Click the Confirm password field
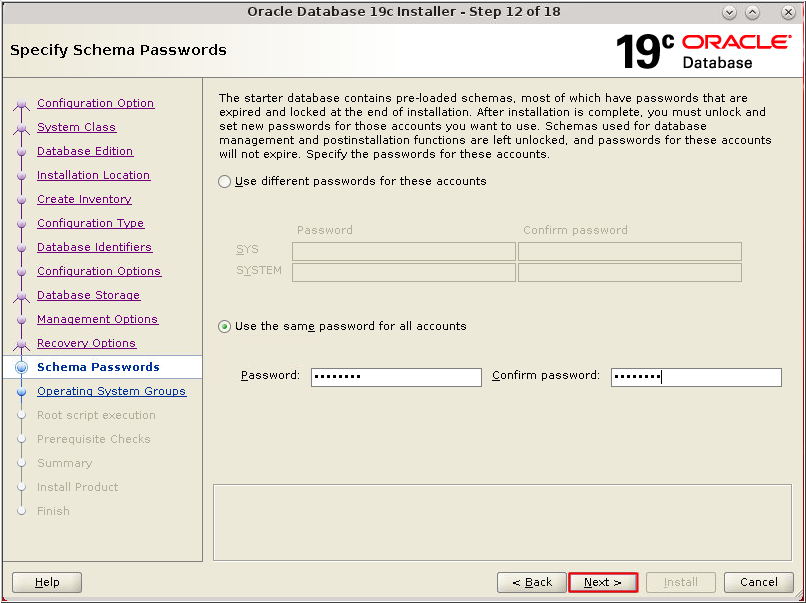Viewport: 806px width, 603px height. click(696, 377)
